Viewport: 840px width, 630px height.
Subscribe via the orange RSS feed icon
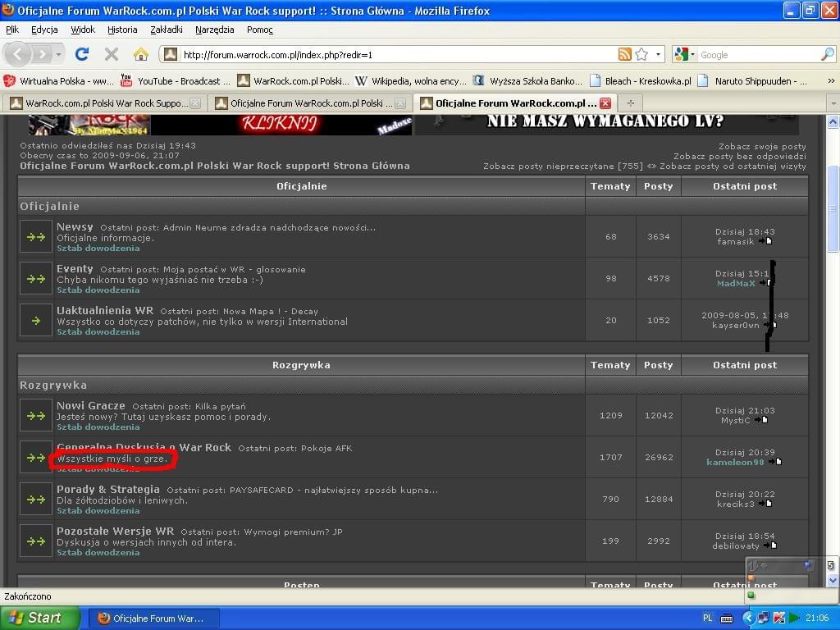pyautogui.click(x=624, y=54)
